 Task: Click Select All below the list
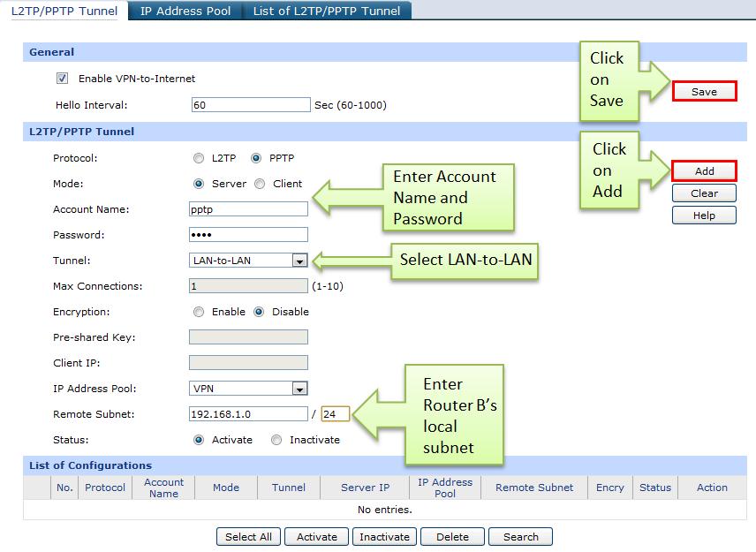pyautogui.click(x=248, y=537)
